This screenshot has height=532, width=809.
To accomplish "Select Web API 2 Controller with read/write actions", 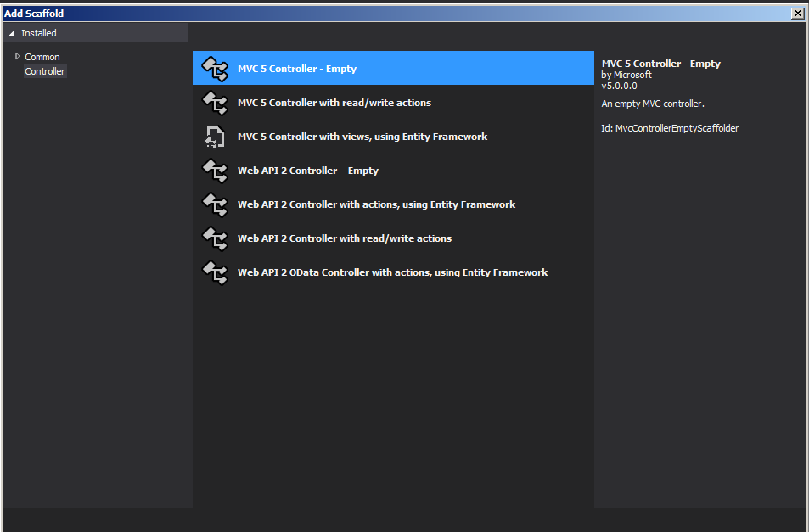I will click(345, 238).
